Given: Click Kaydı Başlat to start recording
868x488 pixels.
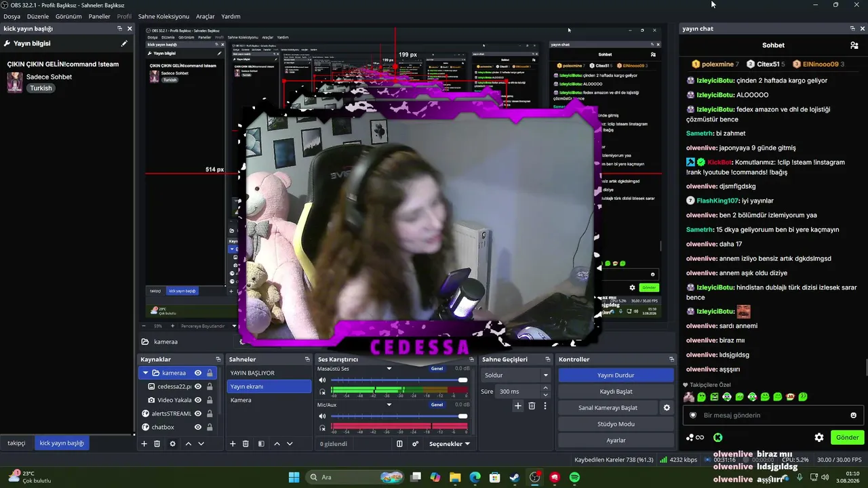Looking at the screenshot, I should click(x=616, y=392).
